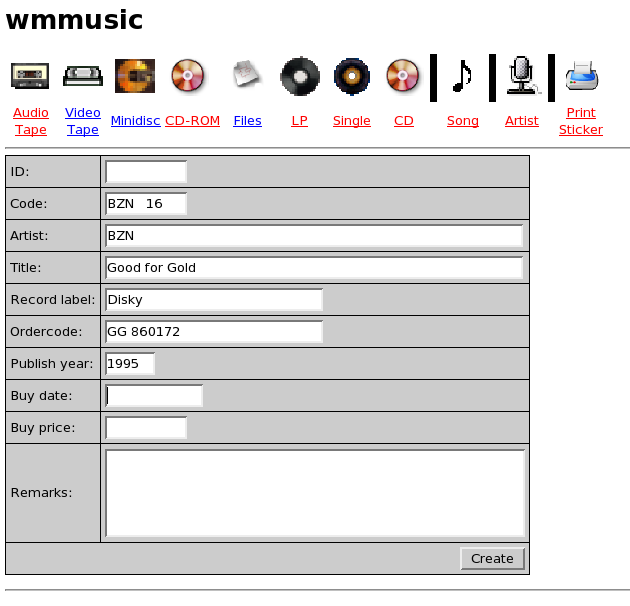
Task: Select the microphone Artist icon
Action: point(522,76)
